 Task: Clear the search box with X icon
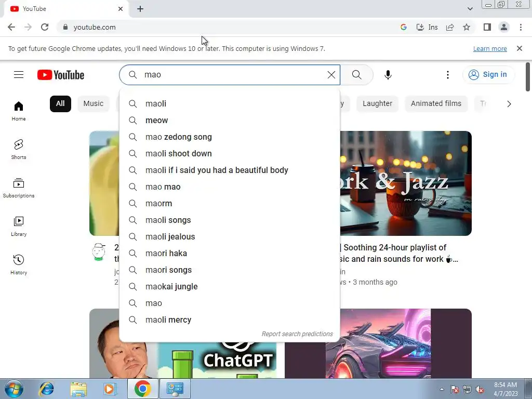(x=331, y=75)
